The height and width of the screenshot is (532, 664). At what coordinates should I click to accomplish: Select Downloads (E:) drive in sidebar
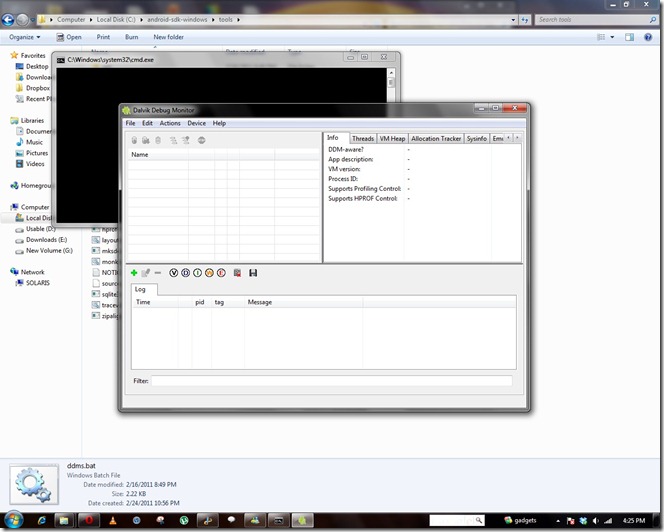pos(41,240)
